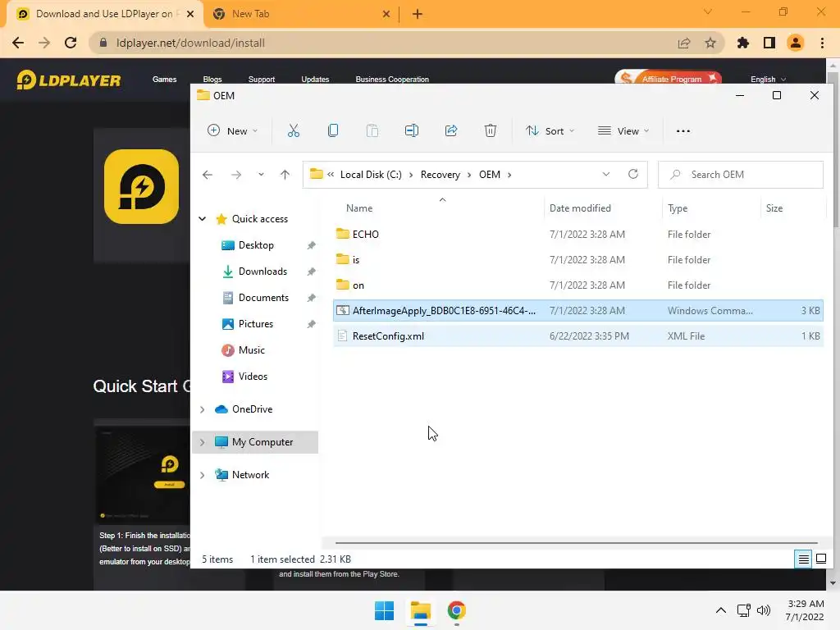Select Videos in Quick access
Image resolution: width=840 pixels, height=630 pixels.
pos(253,377)
